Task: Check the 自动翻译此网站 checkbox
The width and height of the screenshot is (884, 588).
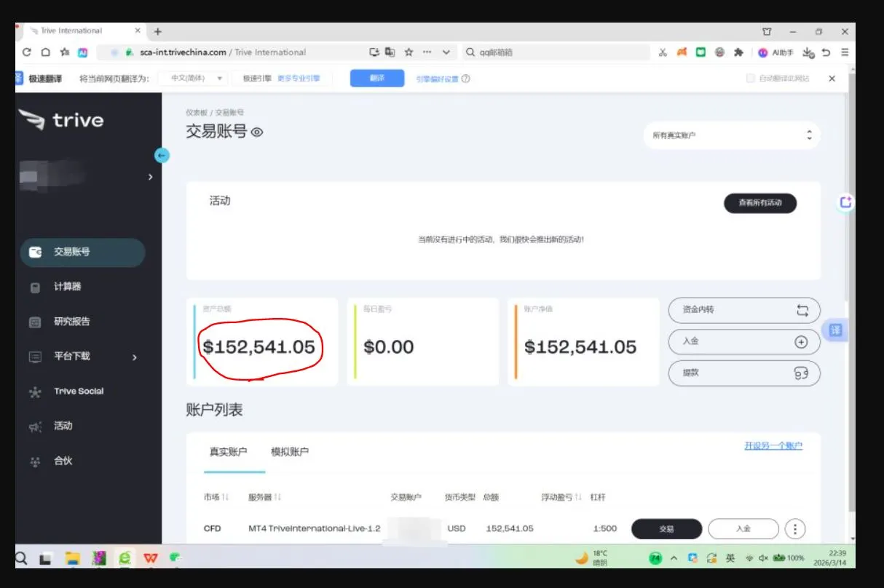Action: pos(750,79)
